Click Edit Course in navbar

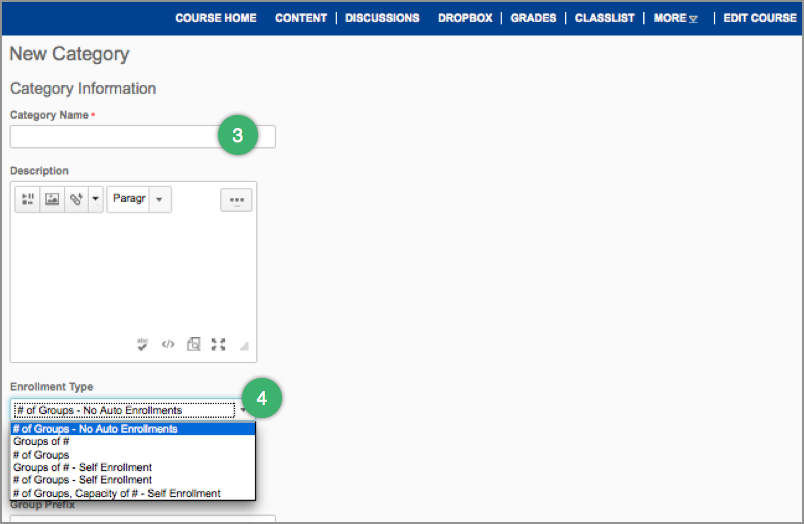[760, 18]
